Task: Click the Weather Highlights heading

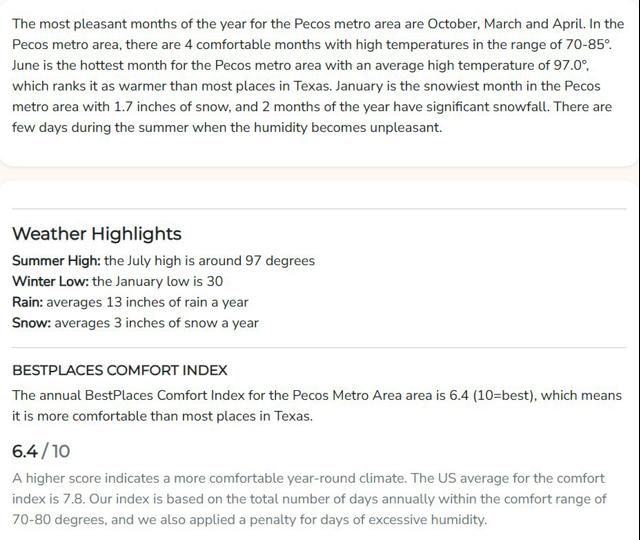Action: pyautogui.click(x=97, y=234)
